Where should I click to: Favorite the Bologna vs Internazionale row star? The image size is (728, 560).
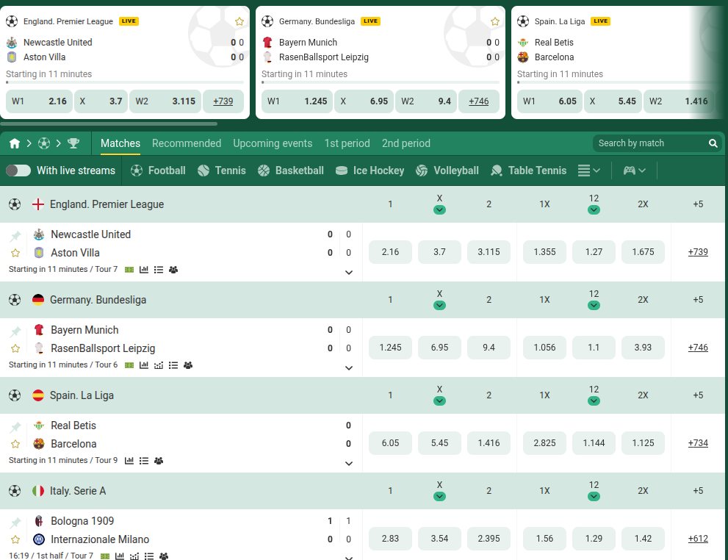click(x=15, y=539)
